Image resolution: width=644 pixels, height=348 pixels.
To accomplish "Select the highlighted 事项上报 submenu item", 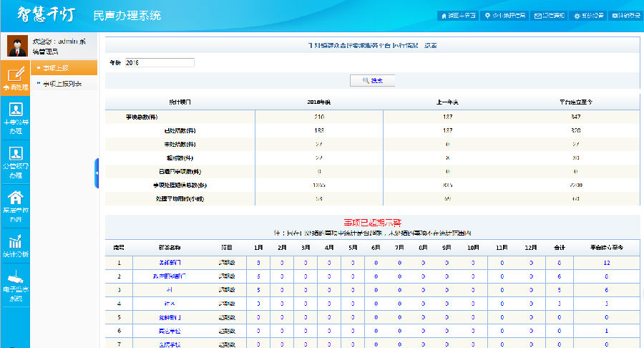I will (64, 68).
